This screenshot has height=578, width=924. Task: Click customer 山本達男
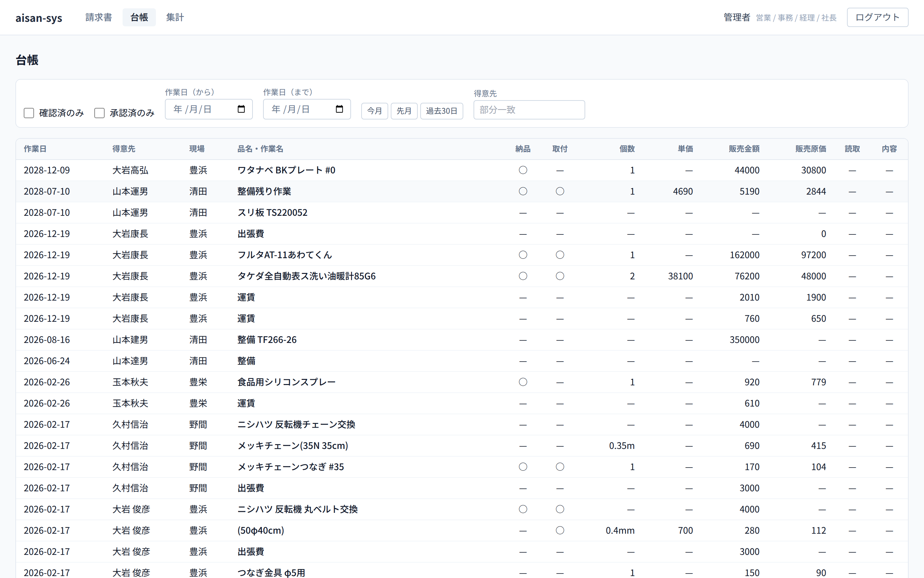click(x=130, y=361)
